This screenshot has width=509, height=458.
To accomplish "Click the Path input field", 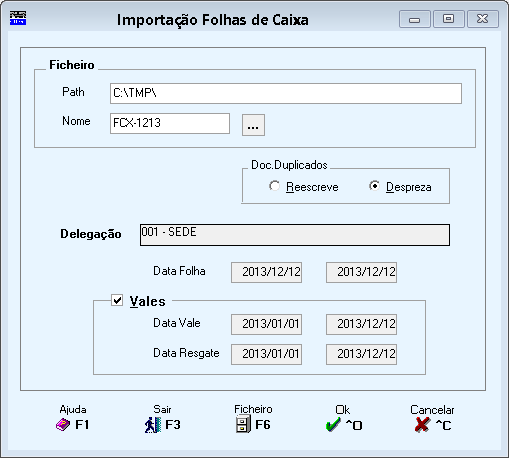I will (x=286, y=93).
